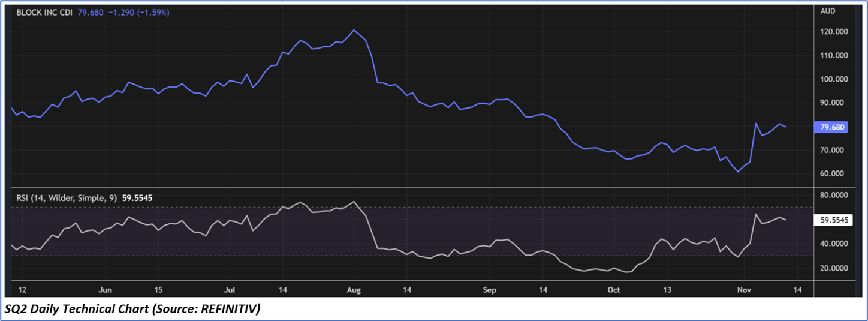Select the AUD currency label
The image size is (868, 321).
click(x=828, y=11)
